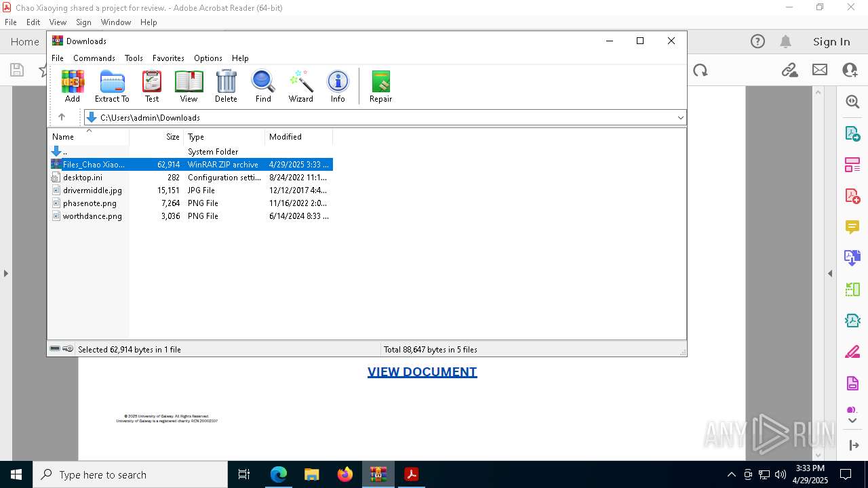868x488 pixels.
Task: Open WinRAR Help menu
Action: [240, 58]
